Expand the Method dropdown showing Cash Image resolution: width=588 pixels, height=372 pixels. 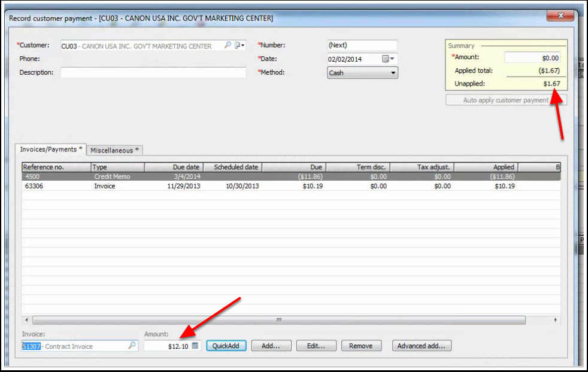(x=362, y=73)
